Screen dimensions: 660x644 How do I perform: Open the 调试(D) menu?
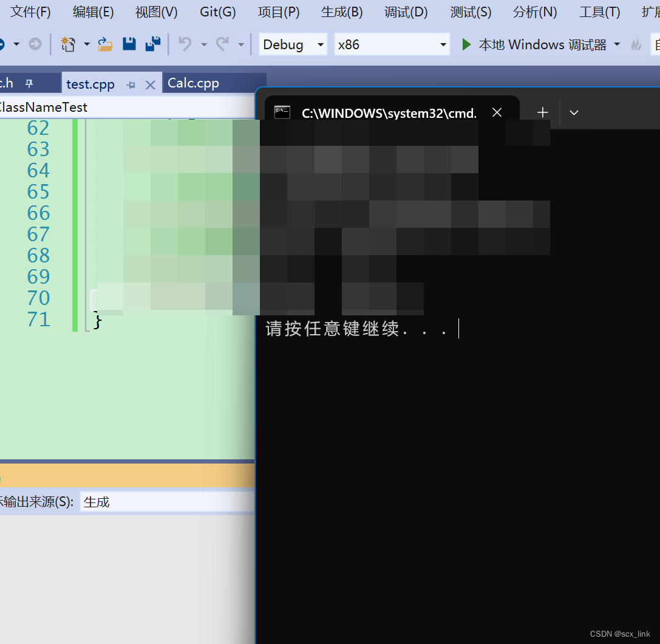(406, 12)
